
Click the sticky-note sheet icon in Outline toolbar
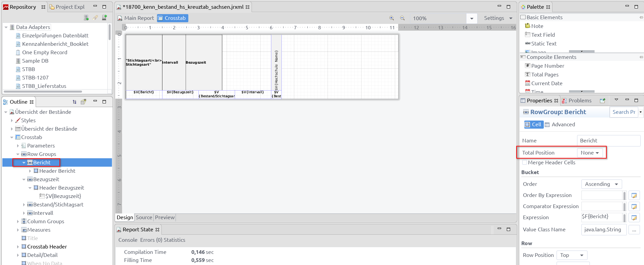tap(83, 102)
